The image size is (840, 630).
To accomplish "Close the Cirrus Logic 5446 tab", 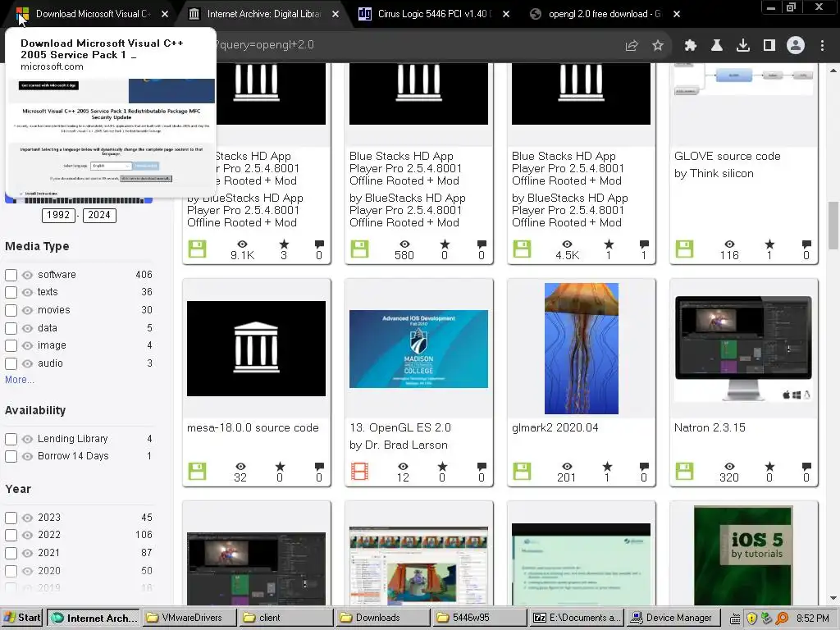I will click(x=506, y=15).
